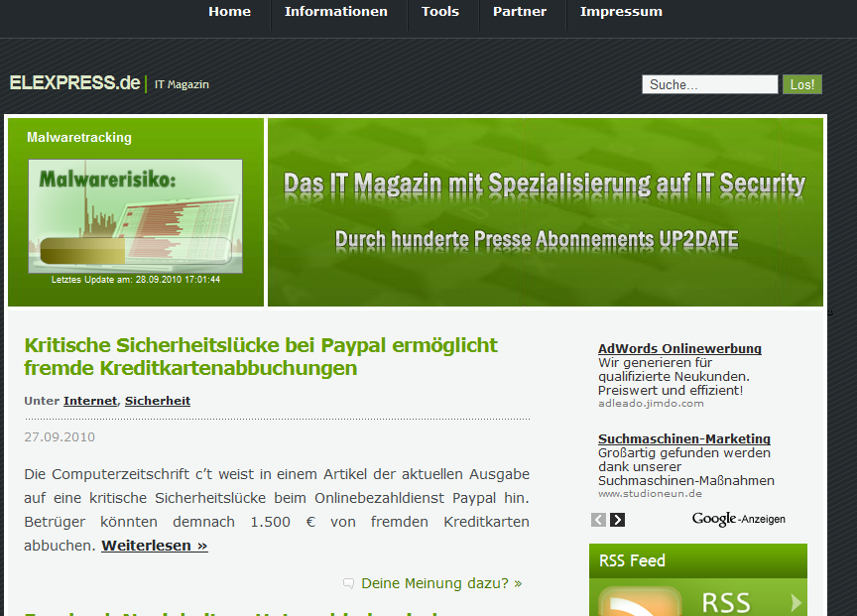Click the previous ads arrow icon
The image size is (857, 616).
tap(598, 520)
